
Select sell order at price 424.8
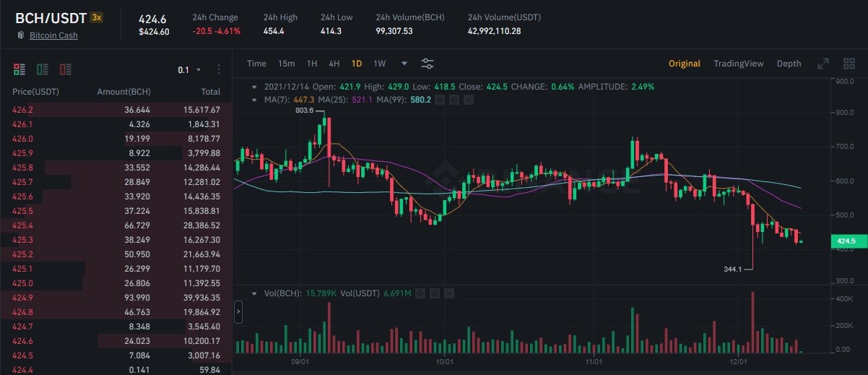tap(116, 312)
